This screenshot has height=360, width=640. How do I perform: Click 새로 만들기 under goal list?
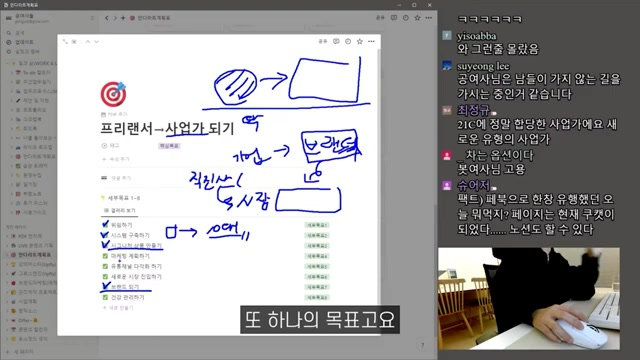(118, 308)
